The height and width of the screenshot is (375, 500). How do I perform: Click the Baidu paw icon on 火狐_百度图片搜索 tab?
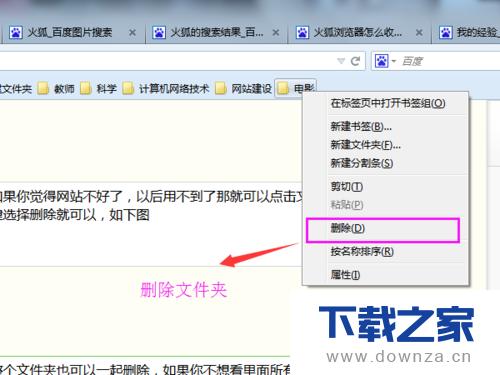(x=16, y=33)
